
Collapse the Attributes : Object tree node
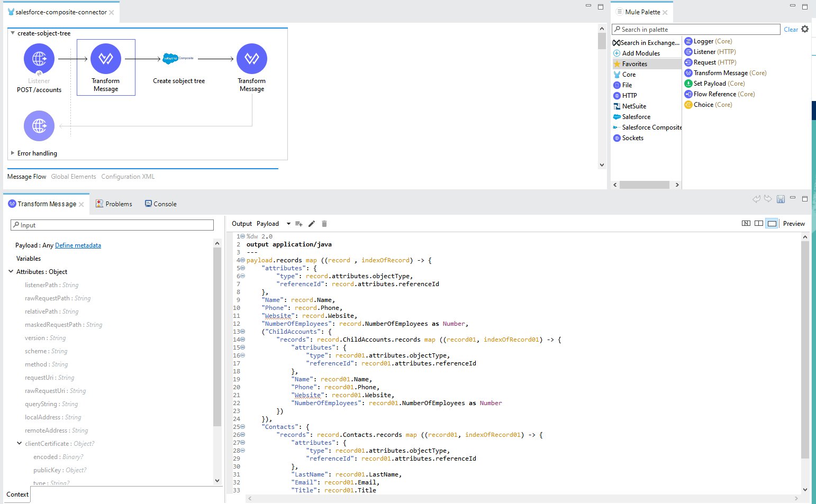pyautogui.click(x=11, y=271)
